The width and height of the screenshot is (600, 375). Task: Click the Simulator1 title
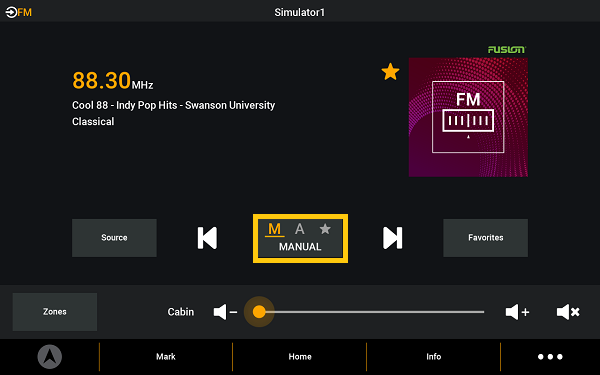coord(300,13)
